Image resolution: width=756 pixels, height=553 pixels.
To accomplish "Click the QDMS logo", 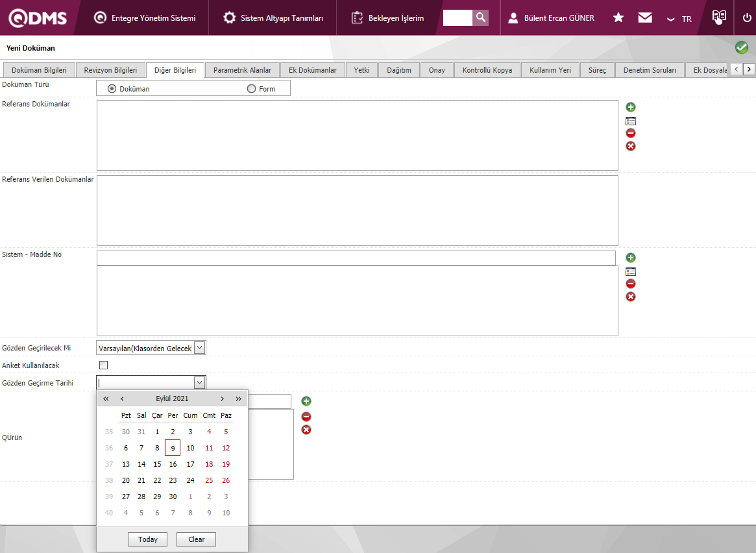I will [38, 18].
